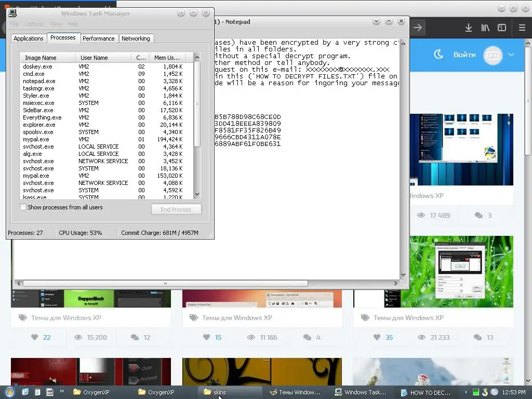
Task: Open the blue Windows XP theme thumbnail
Action: pos(461,149)
